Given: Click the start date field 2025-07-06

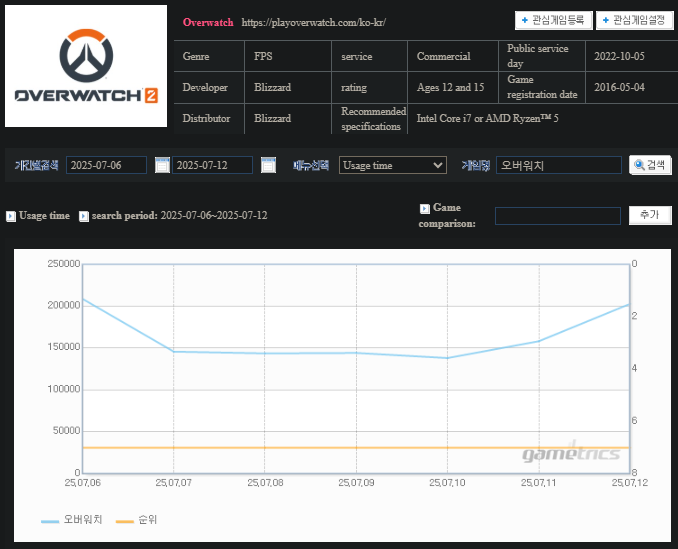Looking at the screenshot, I should 106,165.
